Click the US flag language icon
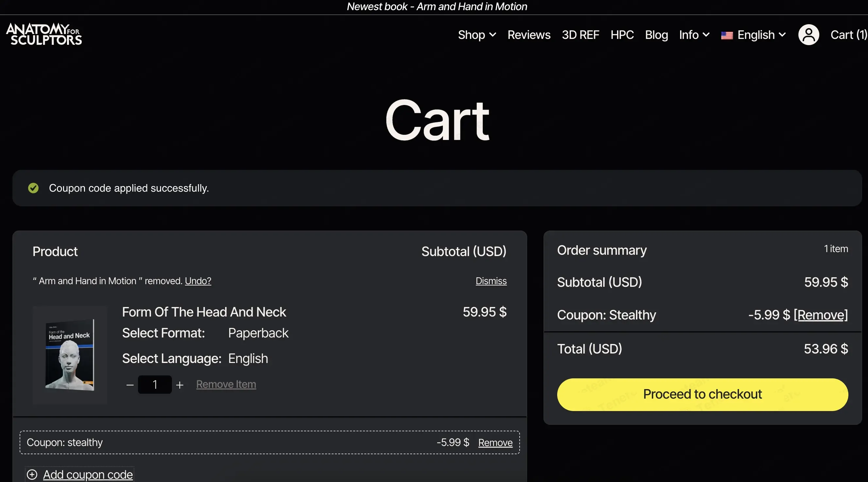Screen dimensions: 868x482 (x=727, y=35)
